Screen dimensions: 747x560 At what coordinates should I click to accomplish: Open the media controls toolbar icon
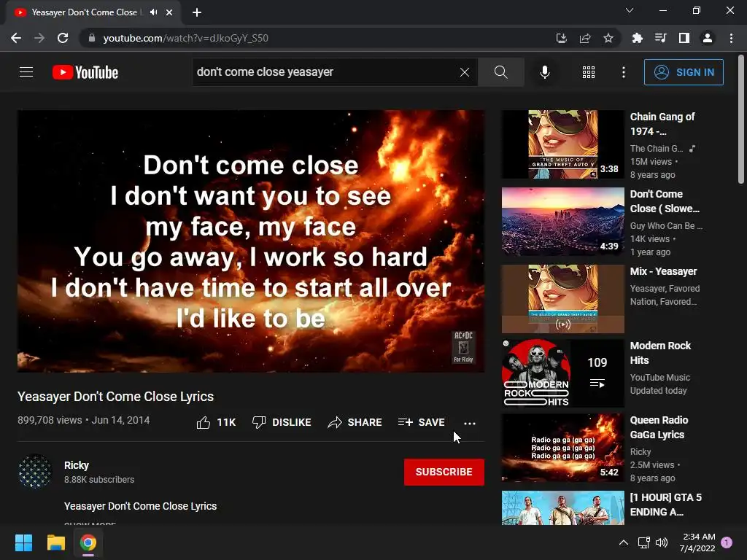click(x=660, y=38)
